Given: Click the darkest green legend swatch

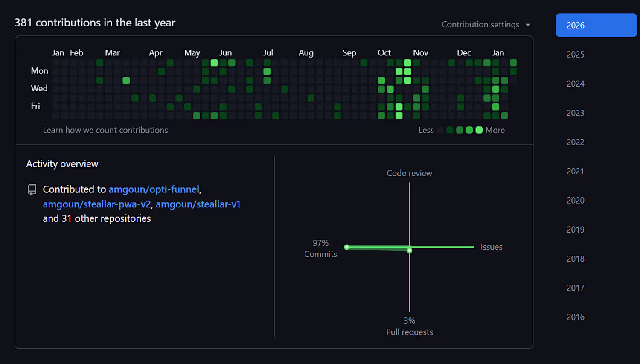Looking at the screenshot, I should point(450,130).
